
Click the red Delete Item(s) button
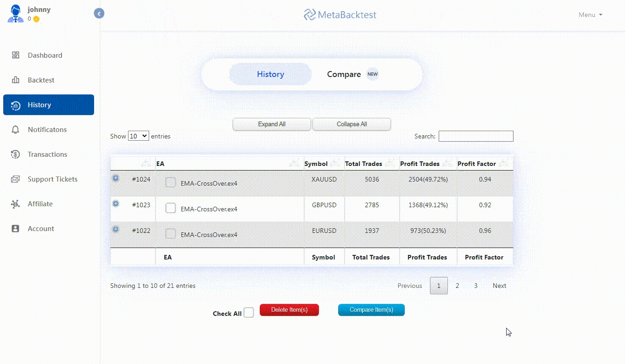point(289,310)
